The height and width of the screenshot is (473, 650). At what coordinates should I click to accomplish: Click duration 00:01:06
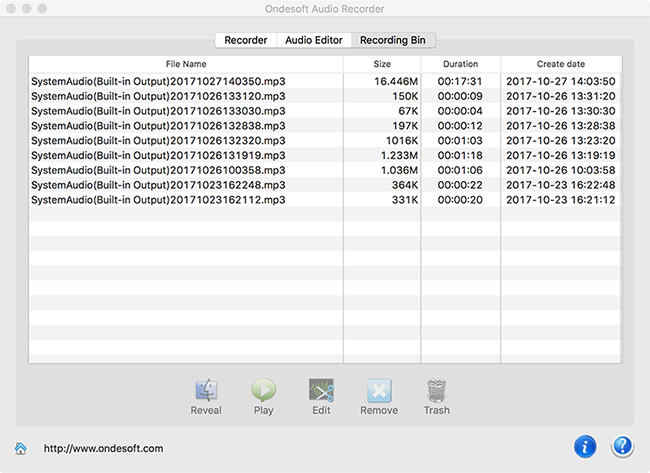click(x=460, y=170)
